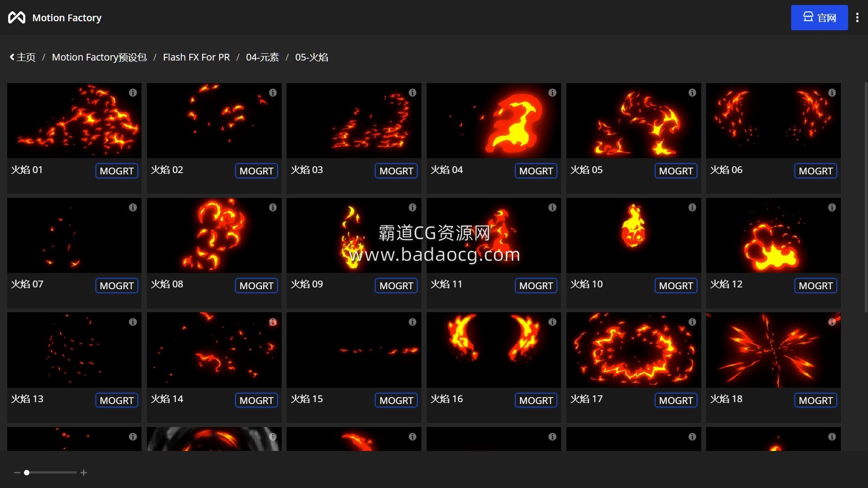Click MOGRT tag on 火焰 06

(816, 171)
